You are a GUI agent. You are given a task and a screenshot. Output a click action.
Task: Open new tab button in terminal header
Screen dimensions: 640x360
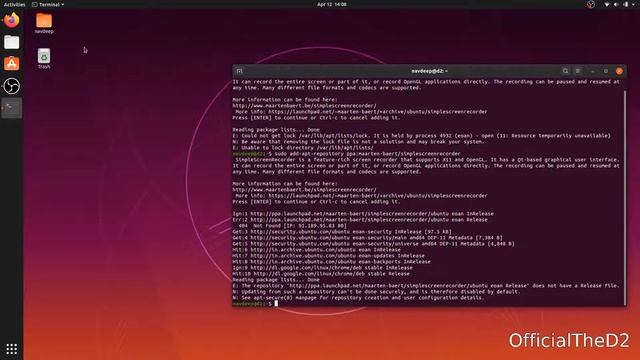[240, 71]
